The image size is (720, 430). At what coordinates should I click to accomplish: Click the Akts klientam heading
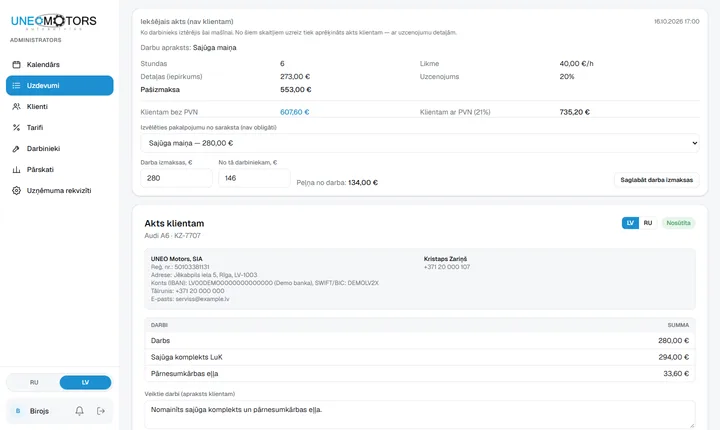(x=174, y=224)
